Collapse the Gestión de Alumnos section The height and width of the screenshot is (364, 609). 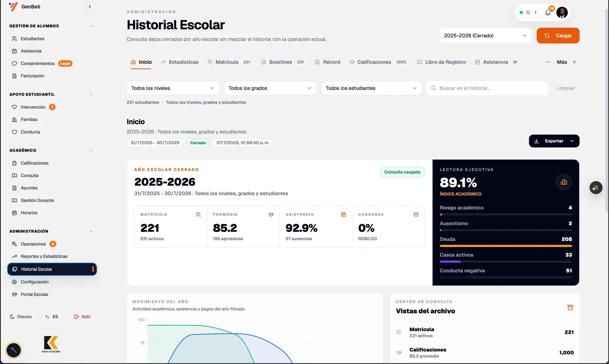[x=91, y=26]
